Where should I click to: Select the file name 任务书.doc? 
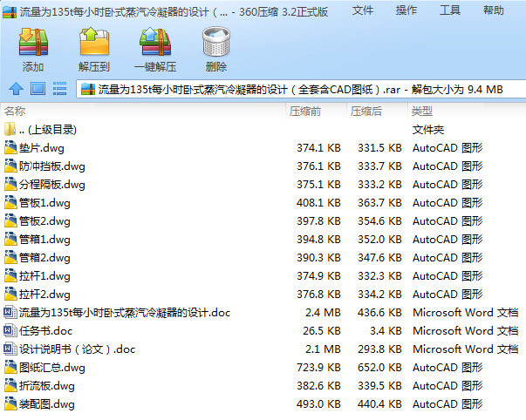pos(45,331)
